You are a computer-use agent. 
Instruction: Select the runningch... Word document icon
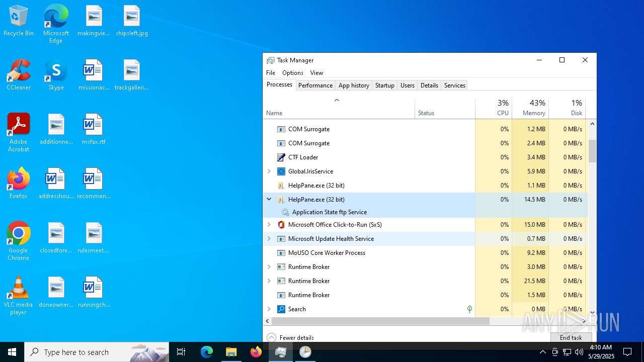click(x=94, y=292)
